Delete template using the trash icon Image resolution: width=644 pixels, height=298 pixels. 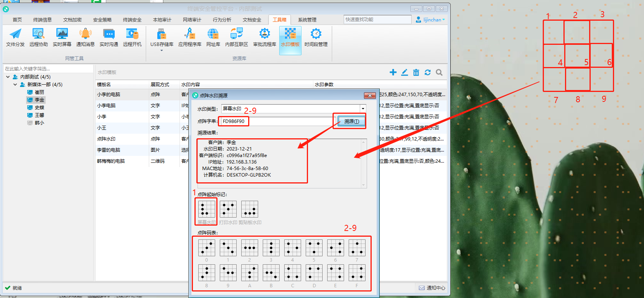coord(416,72)
